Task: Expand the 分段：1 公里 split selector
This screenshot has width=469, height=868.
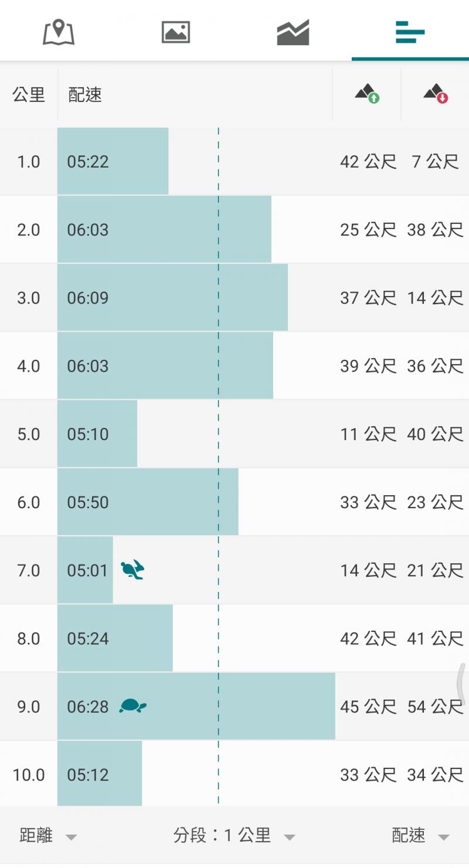Action: coord(234,836)
